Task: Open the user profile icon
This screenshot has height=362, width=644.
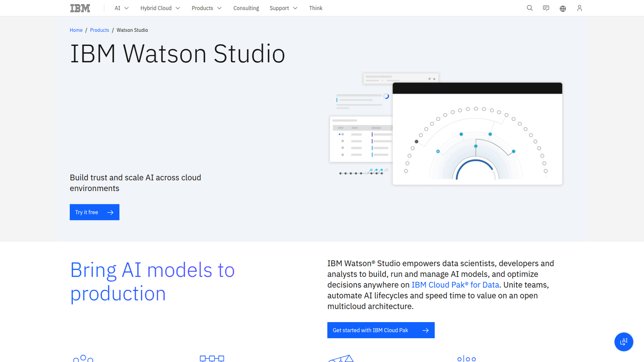Action: click(580, 8)
